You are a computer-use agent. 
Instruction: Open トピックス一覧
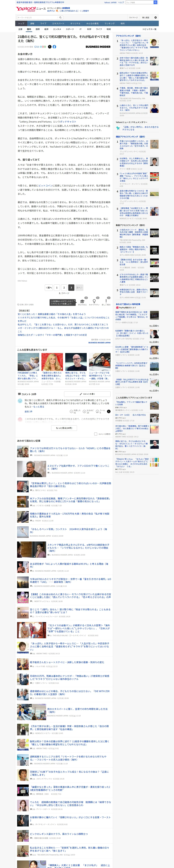149,29
